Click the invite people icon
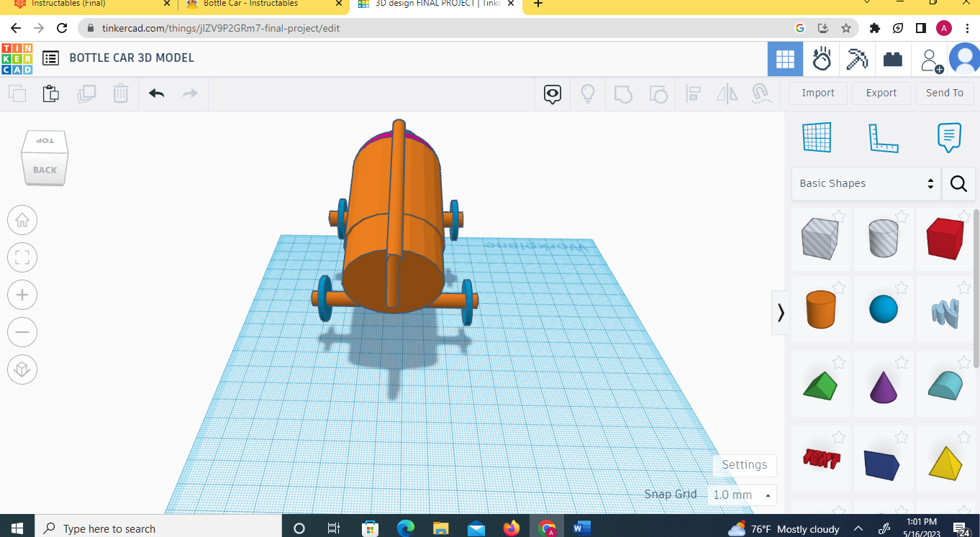This screenshot has width=980, height=537. tap(931, 60)
